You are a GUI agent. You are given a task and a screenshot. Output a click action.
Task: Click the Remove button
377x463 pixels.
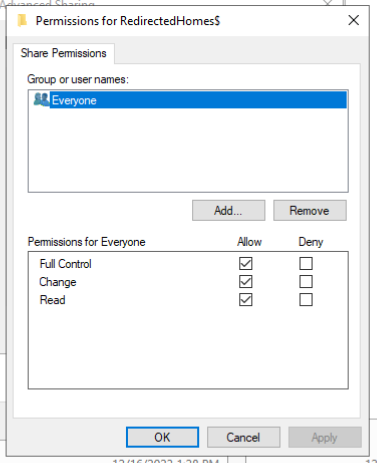pyautogui.click(x=310, y=210)
